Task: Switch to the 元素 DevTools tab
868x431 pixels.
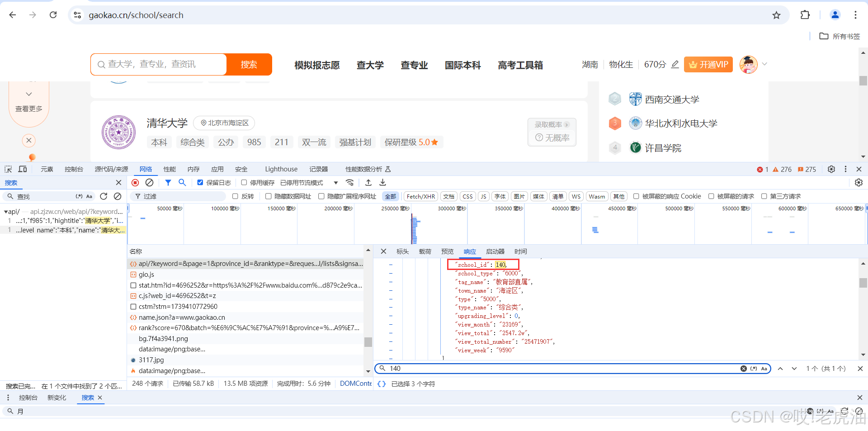Action: [x=47, y=169]
